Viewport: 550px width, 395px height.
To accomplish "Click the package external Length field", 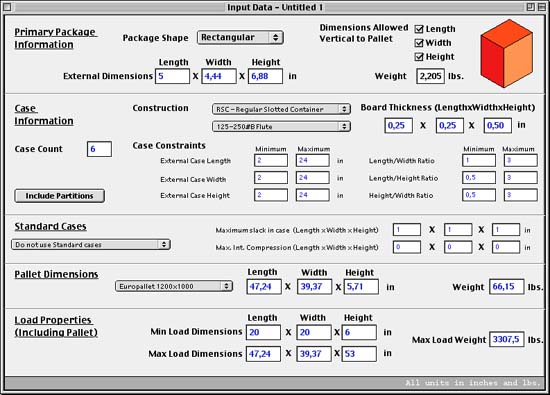I will (x=173, y=76).
